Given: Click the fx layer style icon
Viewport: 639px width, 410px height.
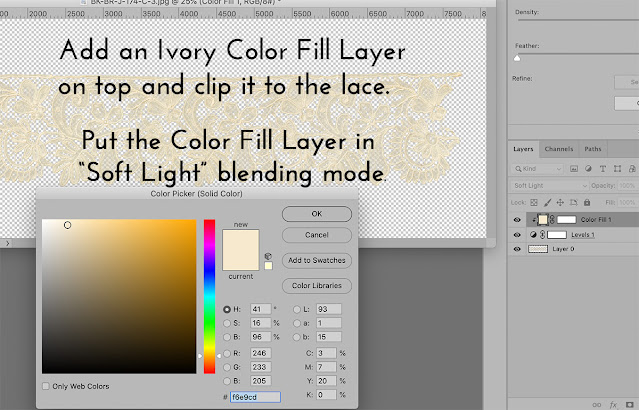Looking at the screenshot, I should (613, 405).
